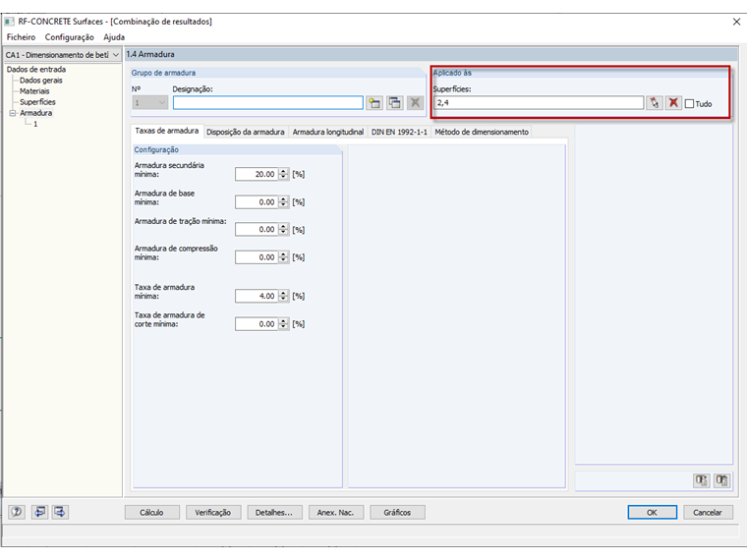Click the Detalhes... button
Image resolution: width=747 pixels, height=560 pixels.
coord(274,513)
